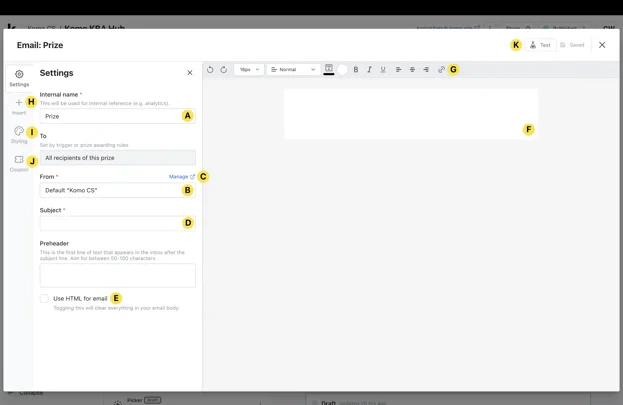Open the Insert sidebar tab
The width and height of the screenshot is (623, 405).
(x=19, y=107)
